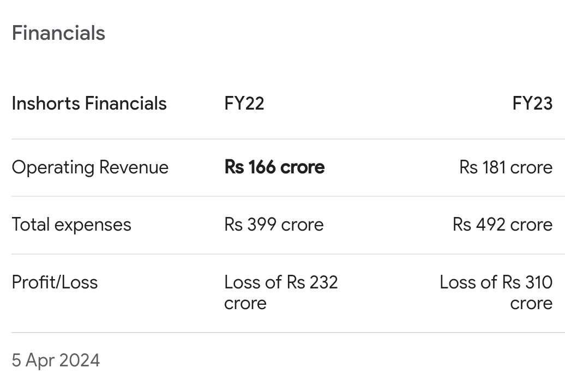
Task: Select the FY22 column header
Action: tap(244, 104)
